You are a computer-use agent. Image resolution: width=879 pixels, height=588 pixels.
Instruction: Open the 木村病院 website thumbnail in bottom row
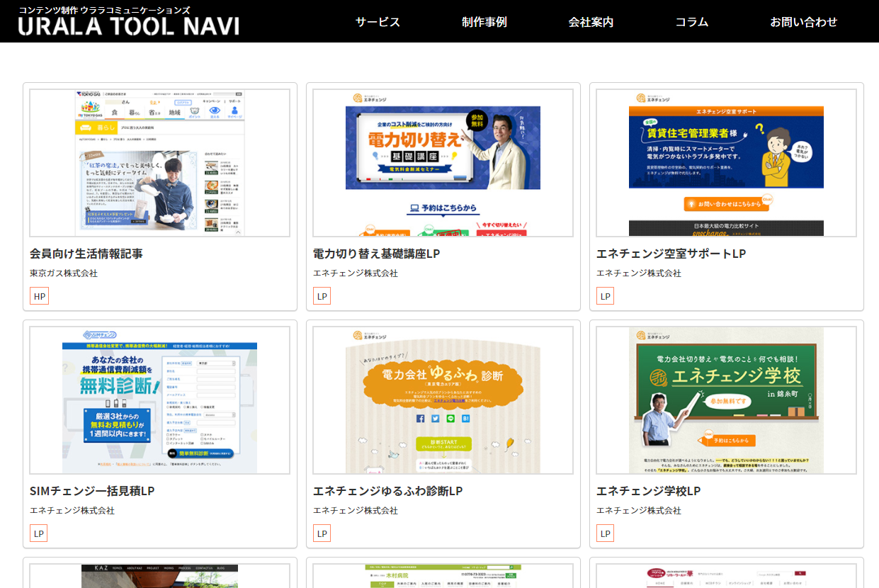click(x=443, y=576)
